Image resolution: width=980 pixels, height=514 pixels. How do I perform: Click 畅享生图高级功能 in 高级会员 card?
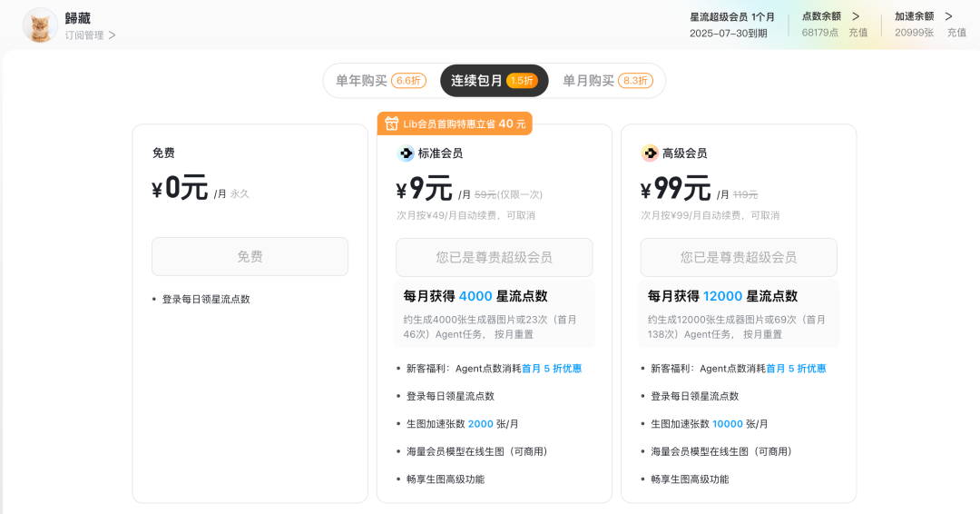click(x=690, y=479)
